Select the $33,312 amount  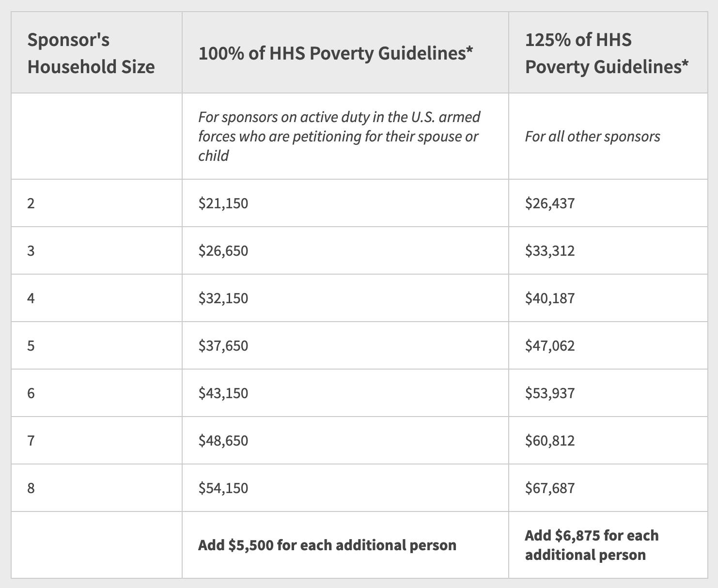click(550, 251)
